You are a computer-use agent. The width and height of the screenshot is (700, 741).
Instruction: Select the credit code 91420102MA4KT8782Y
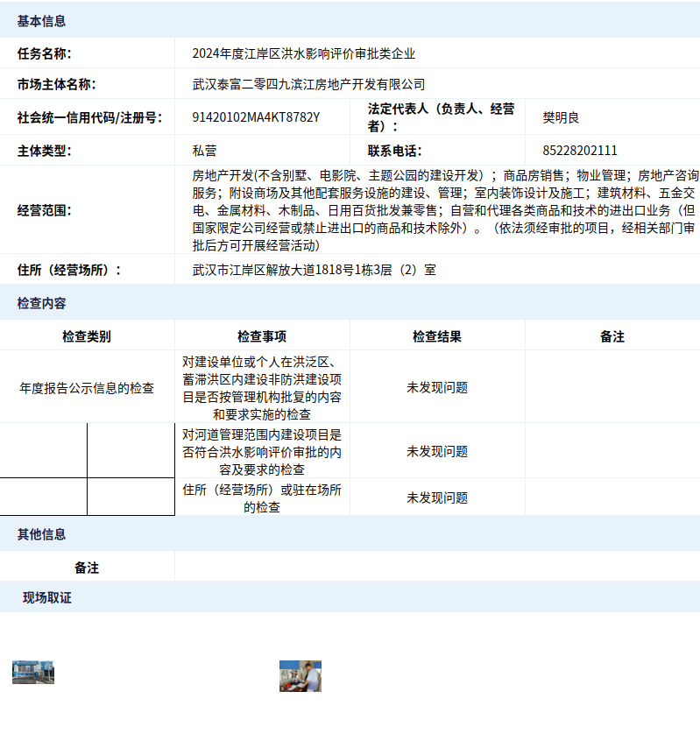[x=256, y=117]
